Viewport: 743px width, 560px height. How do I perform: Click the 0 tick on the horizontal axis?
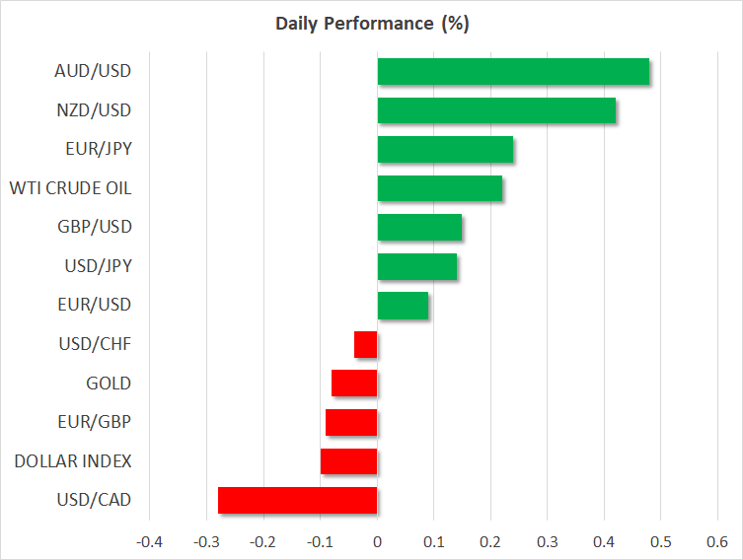point(377,542)
